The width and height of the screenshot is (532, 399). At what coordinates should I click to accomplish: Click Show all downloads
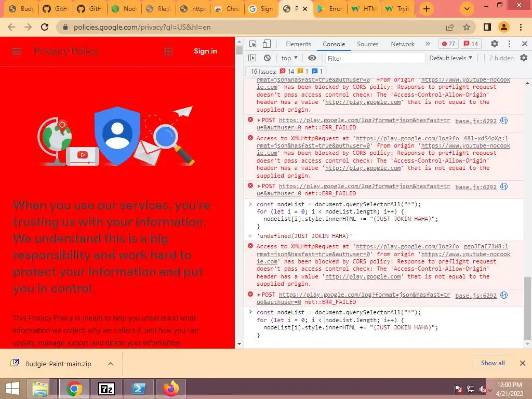click(x=493, y=363)
